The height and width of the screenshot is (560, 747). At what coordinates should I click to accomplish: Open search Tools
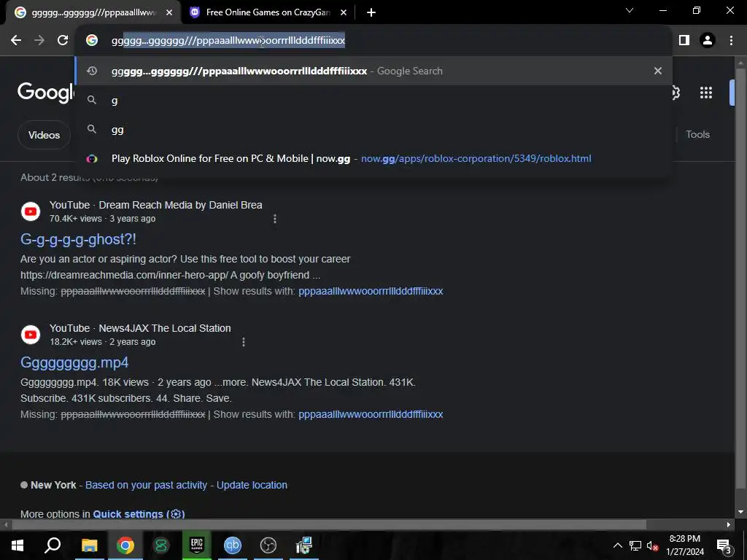tap(697, 134)
